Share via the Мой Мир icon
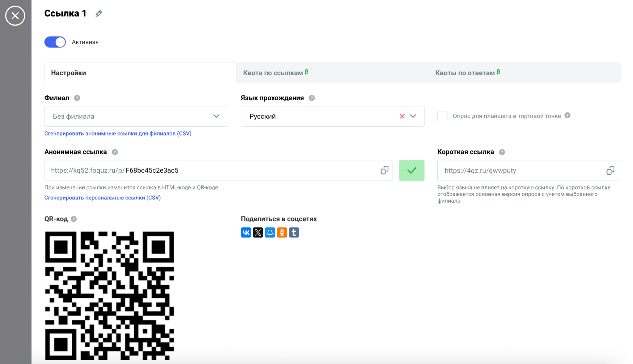Image resolution: width=633 pixels, height=364 pixels. [x=270, y=232]
